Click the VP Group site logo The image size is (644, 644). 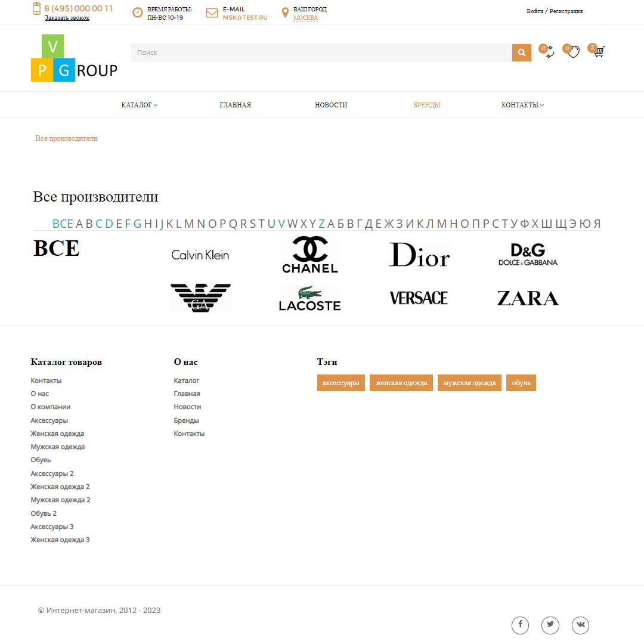coord(74,58)
